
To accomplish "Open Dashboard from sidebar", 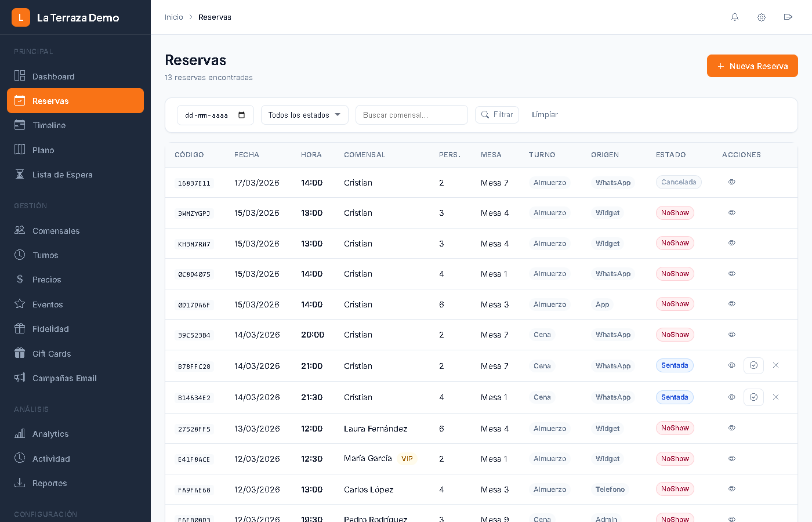I will coord(75,76).
